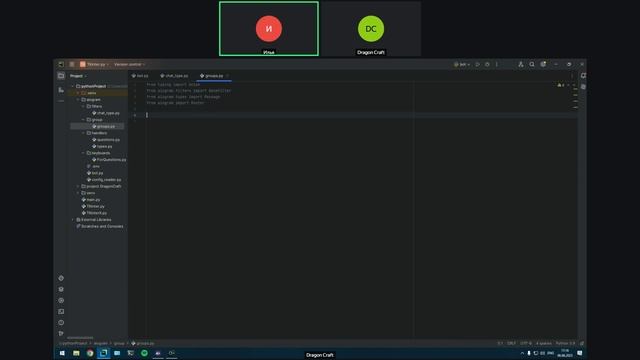Click the warnings indicator in editor corner

(x=561, y=85)
